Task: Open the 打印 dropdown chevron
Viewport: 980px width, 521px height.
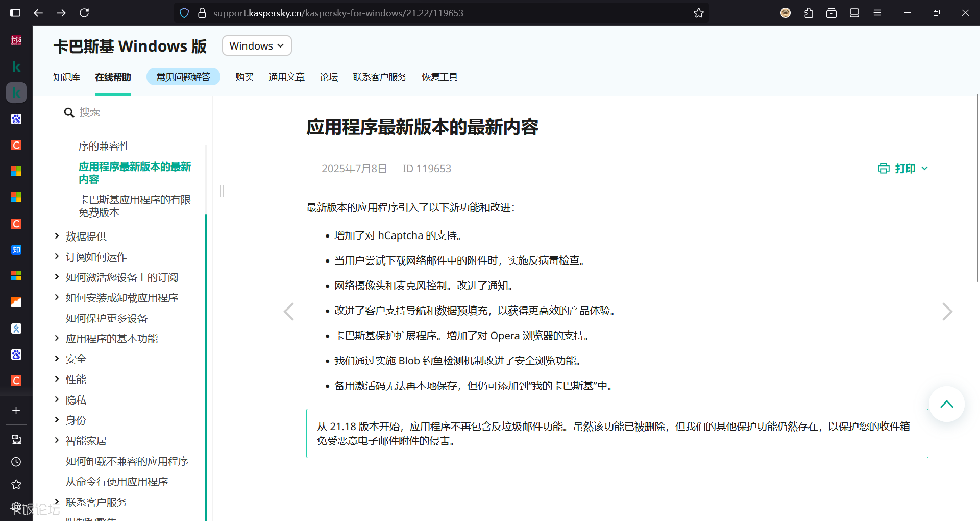Action: [925, 169]
